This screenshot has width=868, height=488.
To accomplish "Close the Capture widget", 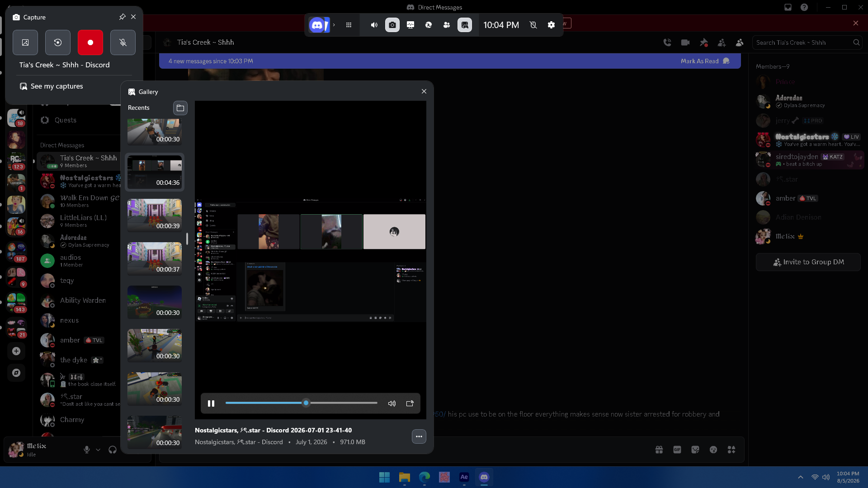I will coord(133,17).
